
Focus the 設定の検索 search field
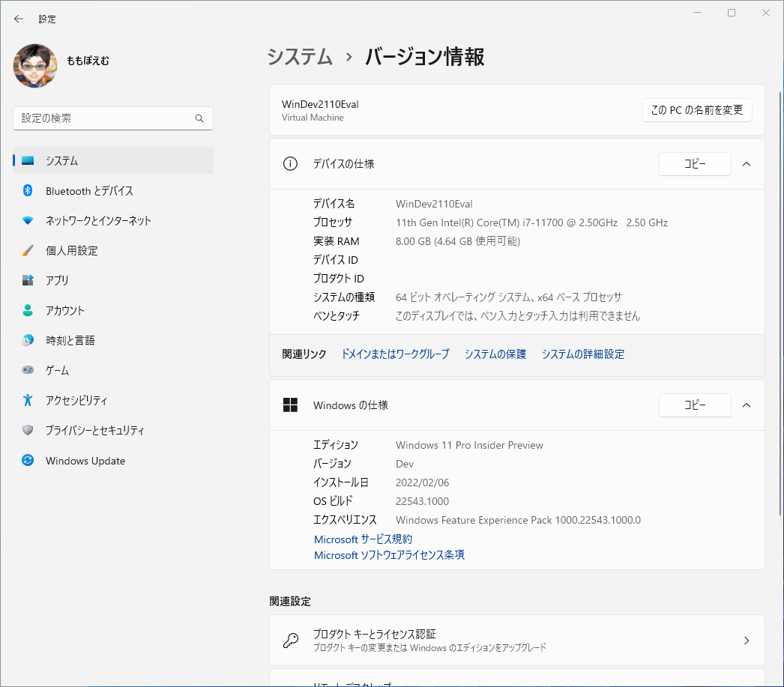113,118
